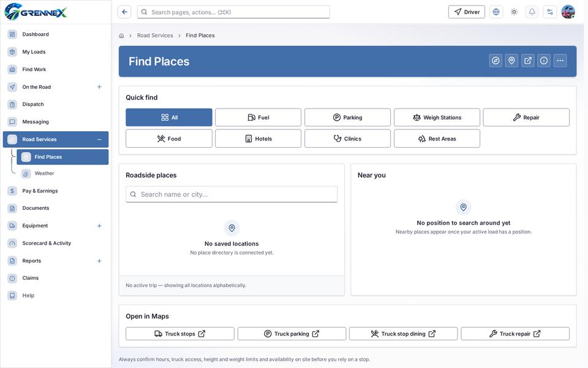The image size is (588, 368).
Task: Show info via the header info icon
Action: click(544, 61)
